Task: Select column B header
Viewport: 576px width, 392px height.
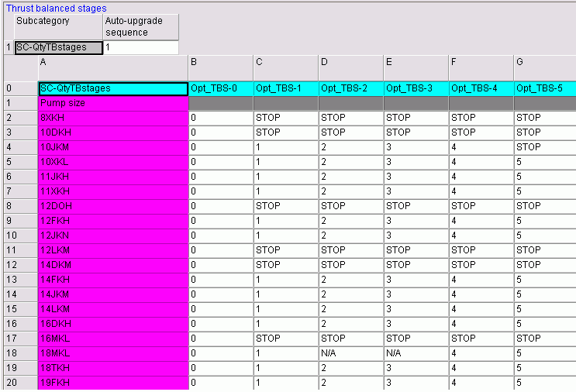Action: tap(221, 68)
